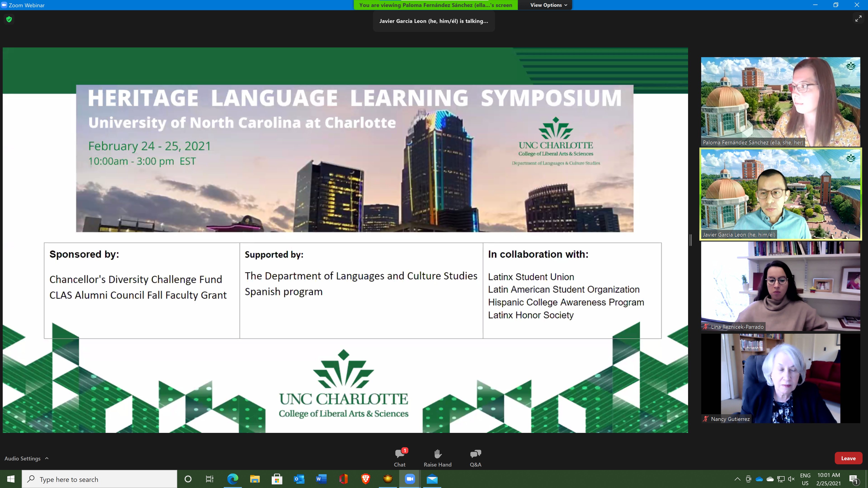Open the Brave browser from the taskbar
The width and height of the screenshot is (868, 488).
pos(366,479)
